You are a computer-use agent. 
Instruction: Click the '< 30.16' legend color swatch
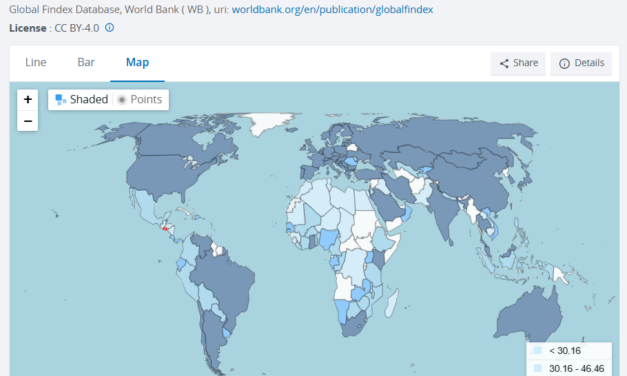[537, 350]
